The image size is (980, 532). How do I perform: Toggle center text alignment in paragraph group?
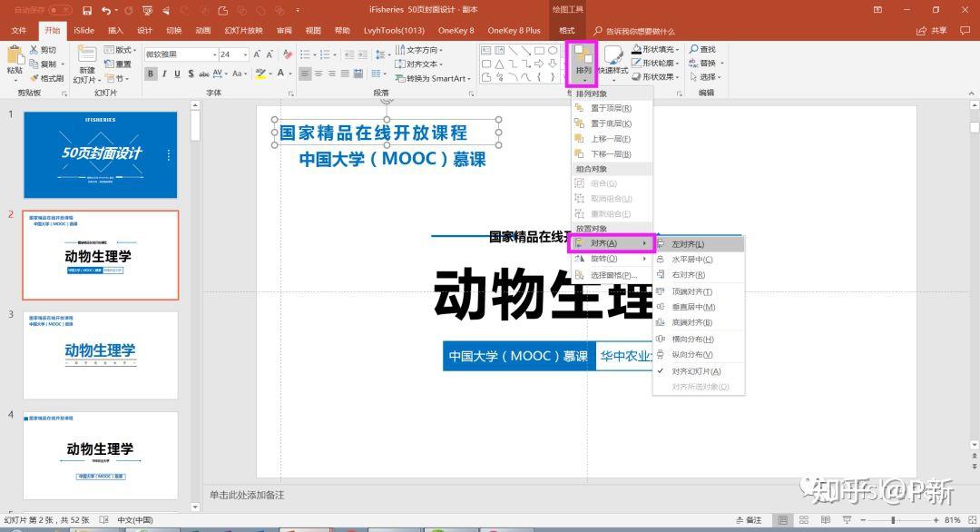[x=318, y=74]
